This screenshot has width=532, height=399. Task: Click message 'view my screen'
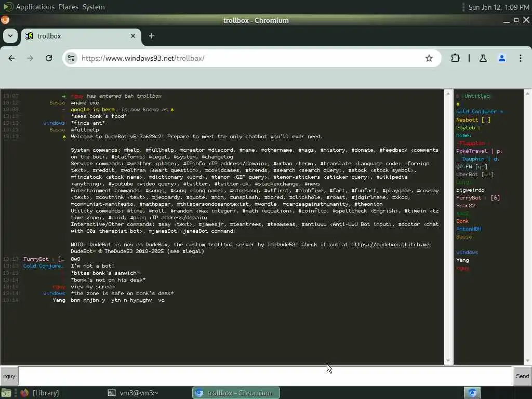pos(92,287)
